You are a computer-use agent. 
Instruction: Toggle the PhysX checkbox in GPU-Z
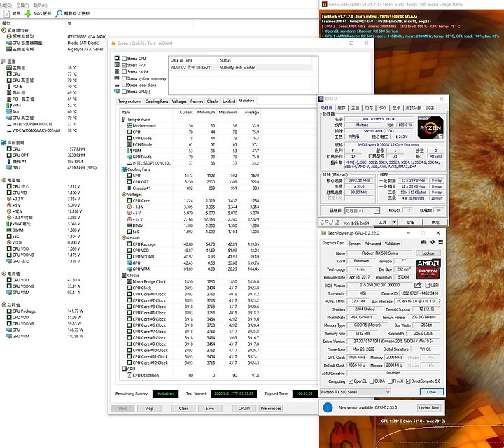(390, 381)
